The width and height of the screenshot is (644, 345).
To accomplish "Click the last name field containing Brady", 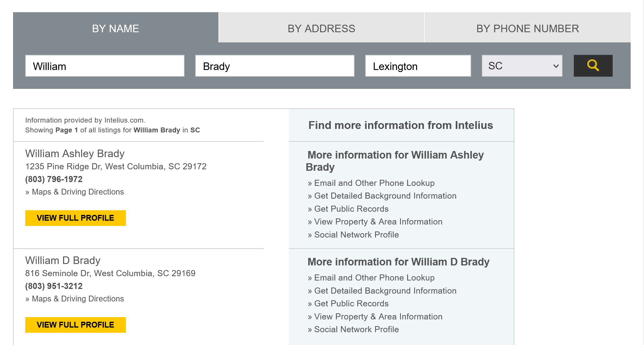I will pyautogui.click(x=274, y=66).
